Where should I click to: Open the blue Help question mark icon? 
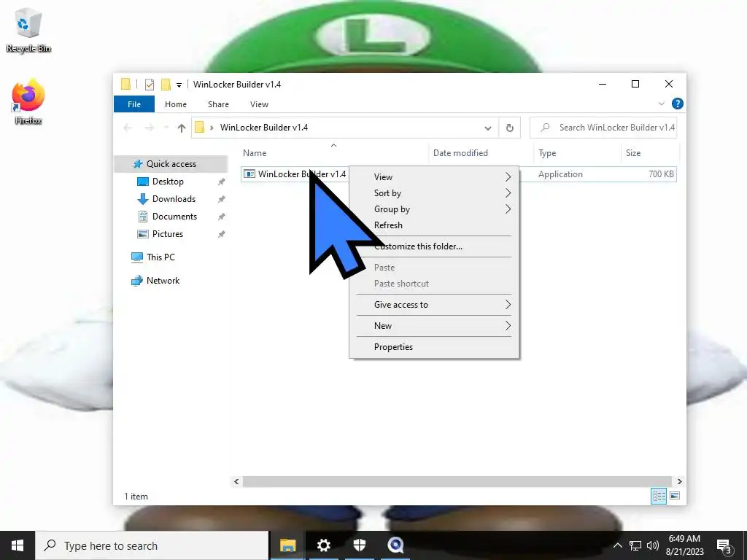pos(677,104)
